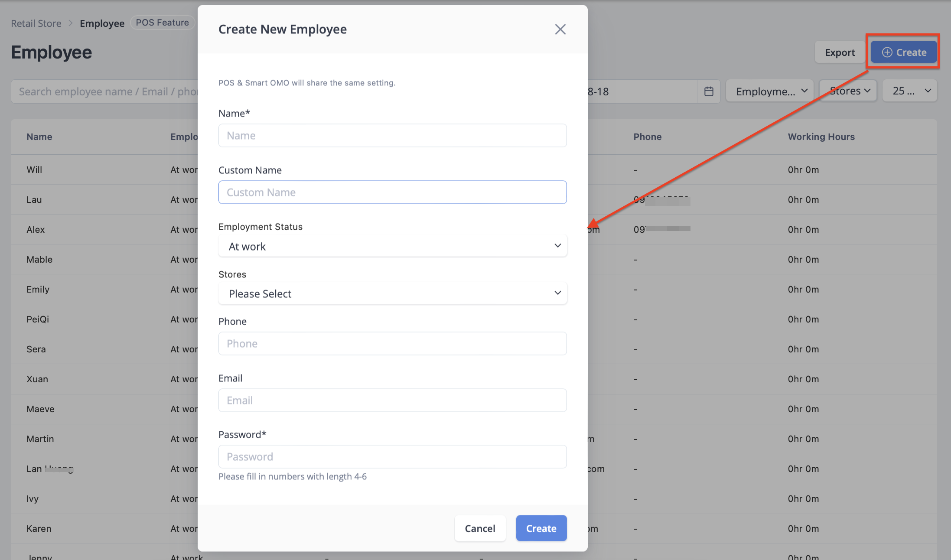
Task: Select employee PeiQi in the table
Action: click(x=38, y=319)
